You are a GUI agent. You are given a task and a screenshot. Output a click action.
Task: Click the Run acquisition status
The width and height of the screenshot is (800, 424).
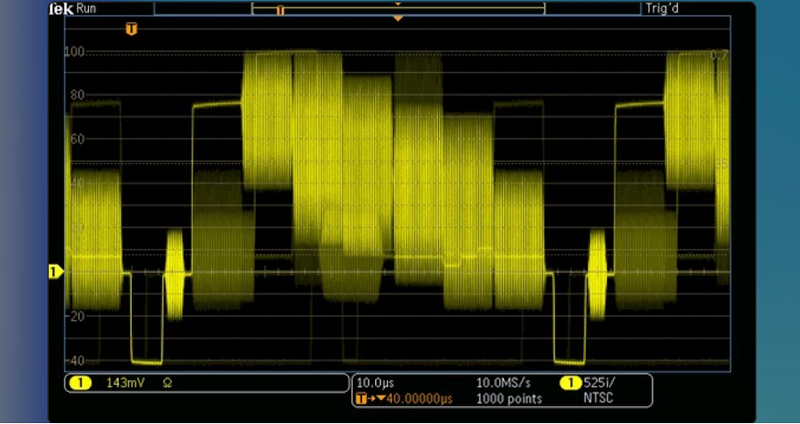pos(87,7)
